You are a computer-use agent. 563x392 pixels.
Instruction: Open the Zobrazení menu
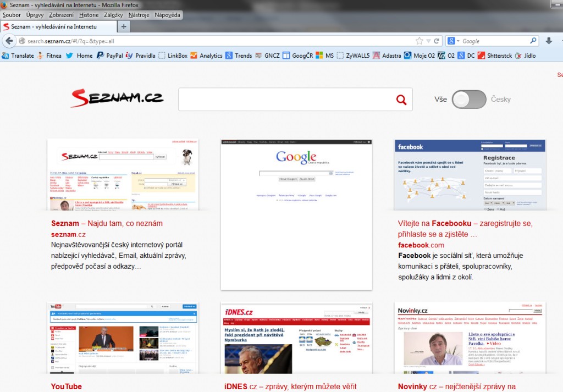pyautogui.click(x=62, y=15)
